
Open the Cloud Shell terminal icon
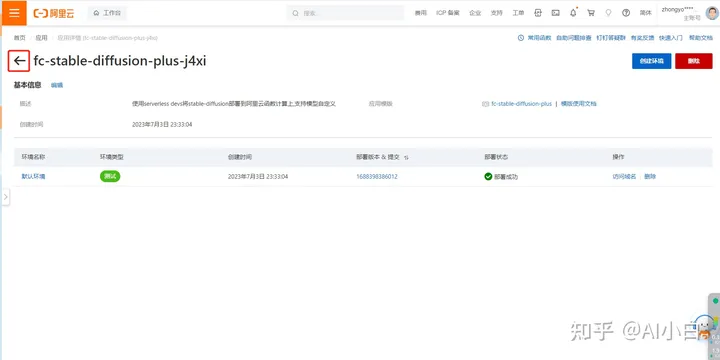click(556, 13)
